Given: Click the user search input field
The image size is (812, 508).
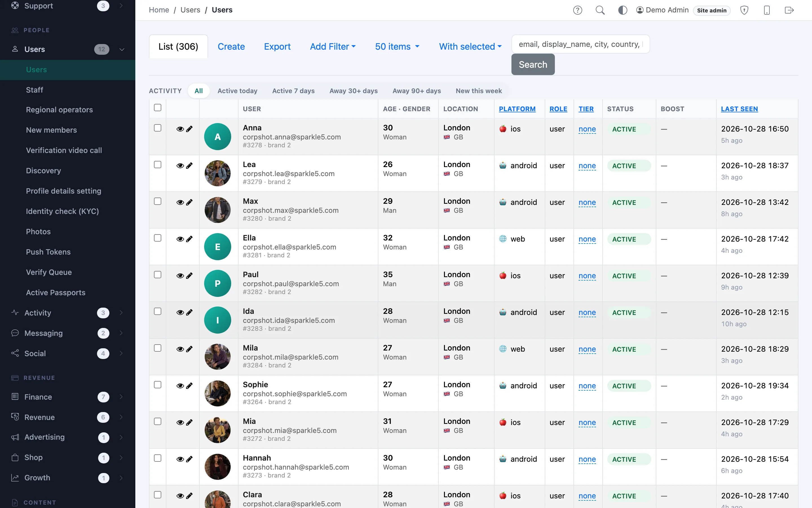Looking at the screenshot, I should [x=581, y=44].
